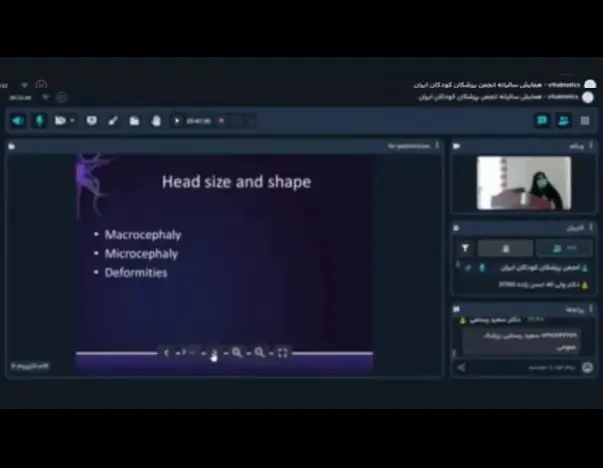
Task: Toggle the microphone in the toolbar
Action: tap(40, 120)
